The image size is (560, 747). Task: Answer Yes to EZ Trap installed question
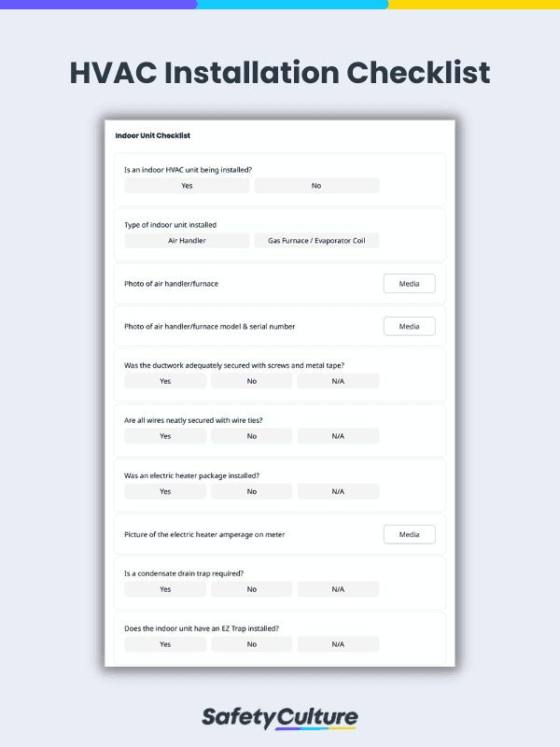pos(165,643)
